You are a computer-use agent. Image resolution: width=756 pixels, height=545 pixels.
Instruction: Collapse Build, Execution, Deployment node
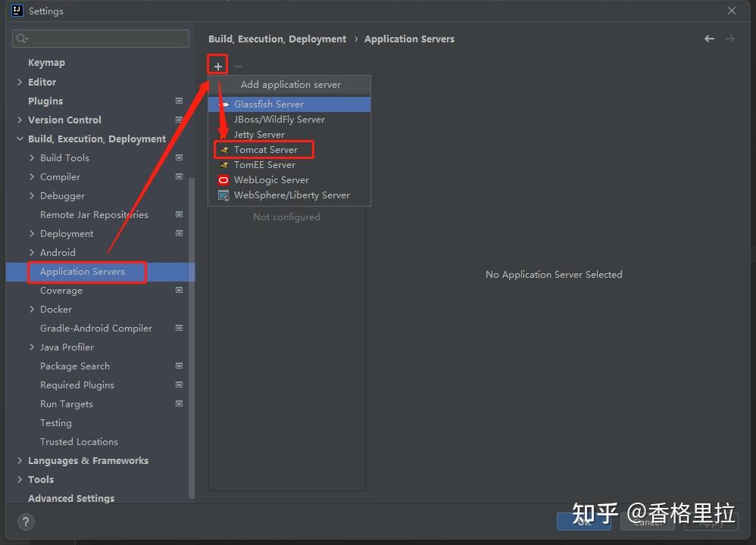(x=20, y=139)
